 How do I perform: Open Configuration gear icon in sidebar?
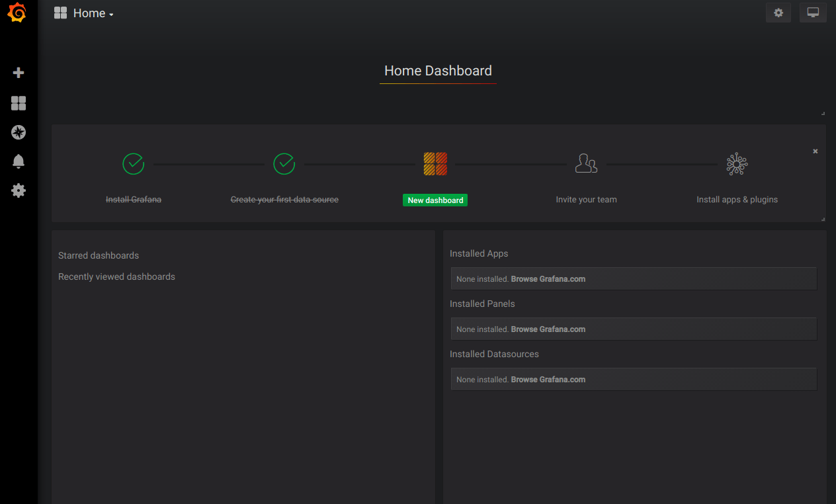tap(19, 190)
